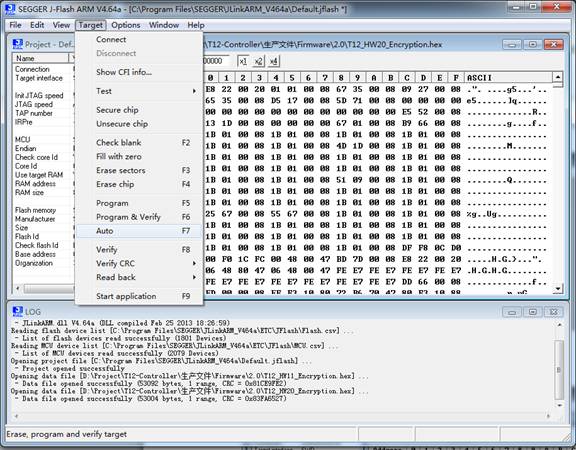Open the Edit menu
576x450 pixels.
coord(37,25)
